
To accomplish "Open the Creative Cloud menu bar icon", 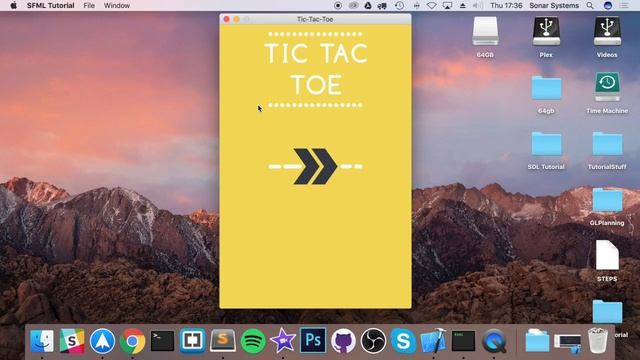I will pyautogui.click(x=353, y=5).
